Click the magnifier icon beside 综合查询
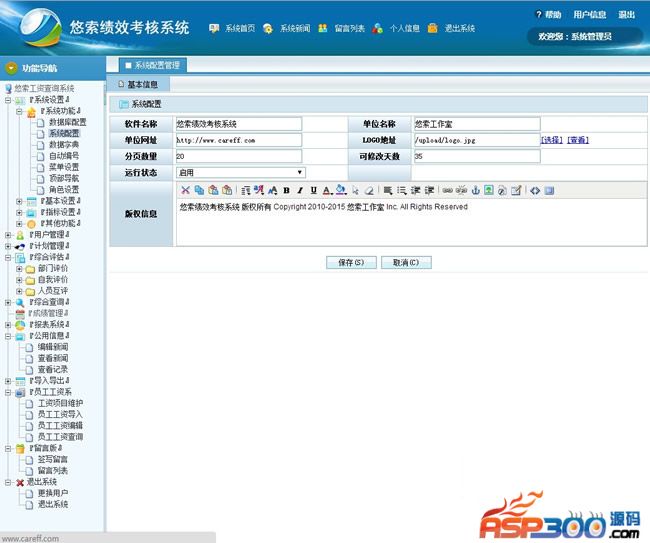This screenshot has height=543, width=650. (x=20, y=303)
